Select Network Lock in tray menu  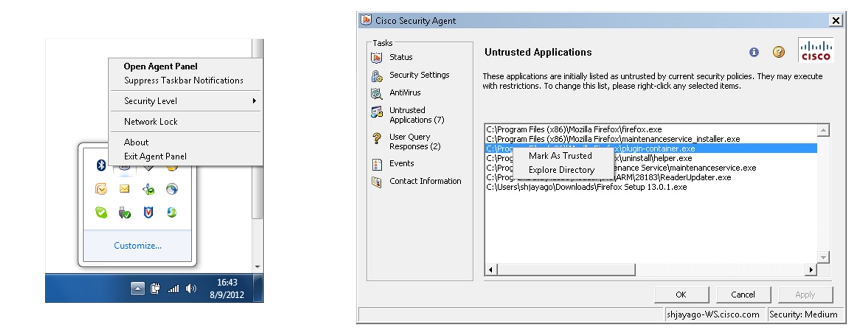tap(151, 122)
